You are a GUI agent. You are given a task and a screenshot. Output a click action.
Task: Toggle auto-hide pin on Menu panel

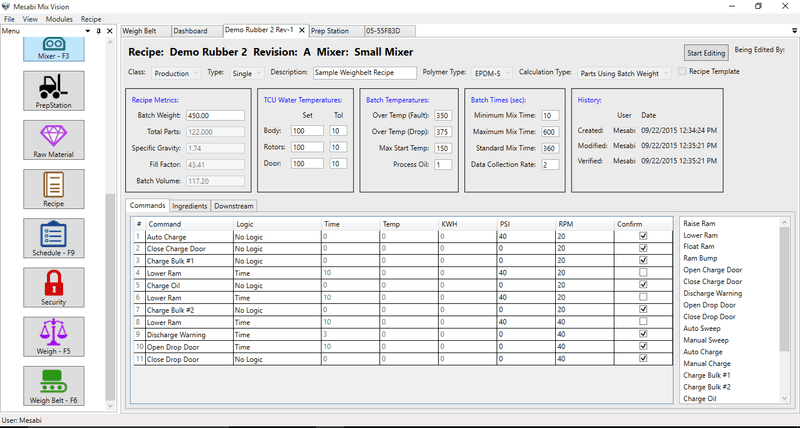98,31
